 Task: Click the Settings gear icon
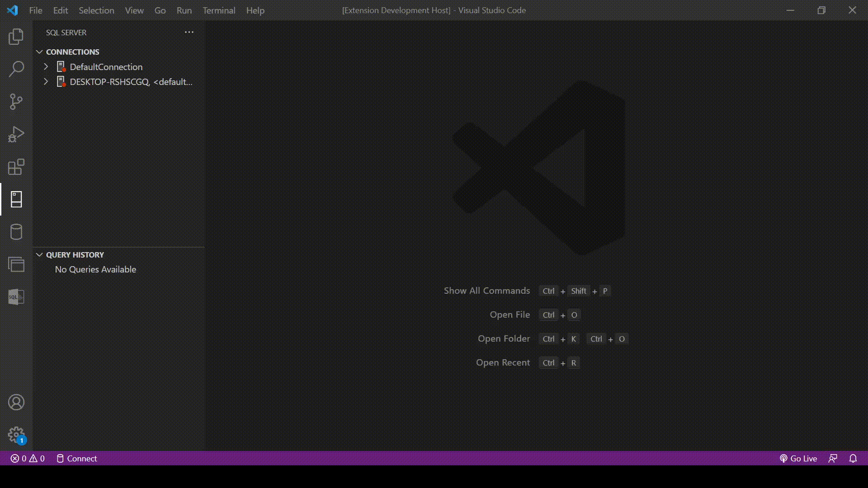point(16,434)
